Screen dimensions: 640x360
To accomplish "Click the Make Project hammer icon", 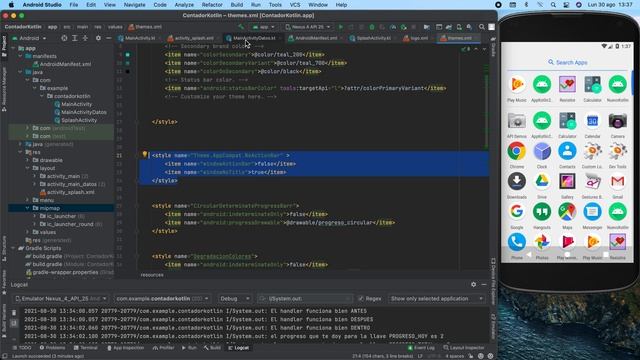I will 241,27.
